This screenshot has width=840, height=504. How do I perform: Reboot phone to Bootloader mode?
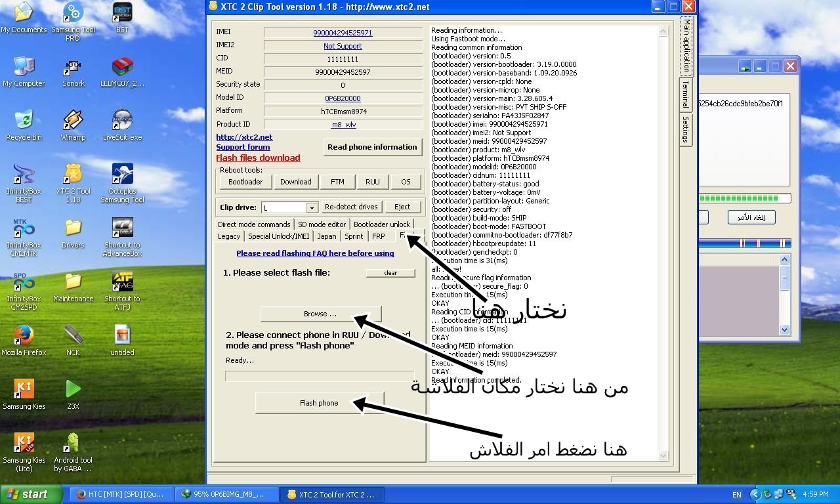[x=245, y=182]
